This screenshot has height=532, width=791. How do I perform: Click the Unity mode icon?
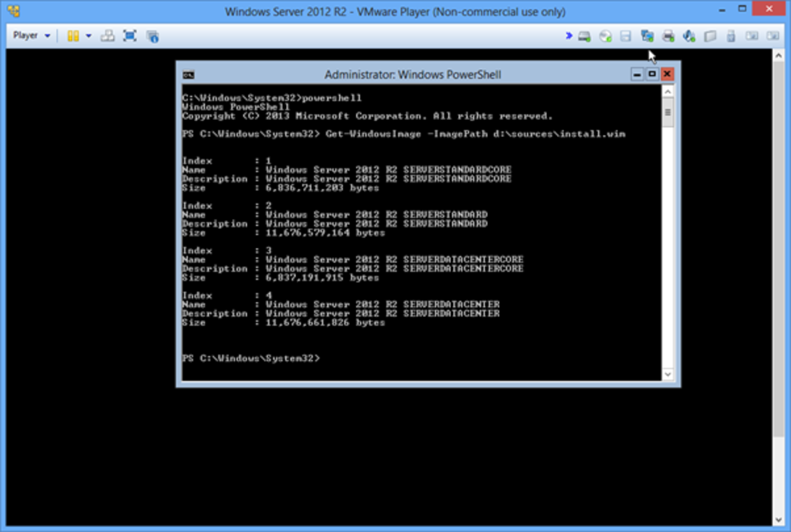click(107, 36)
